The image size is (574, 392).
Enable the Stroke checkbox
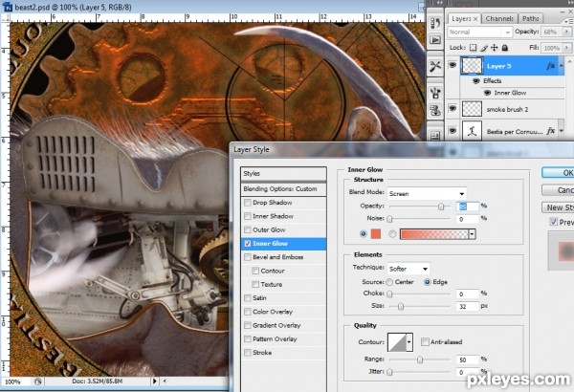[x=248, y=353]
